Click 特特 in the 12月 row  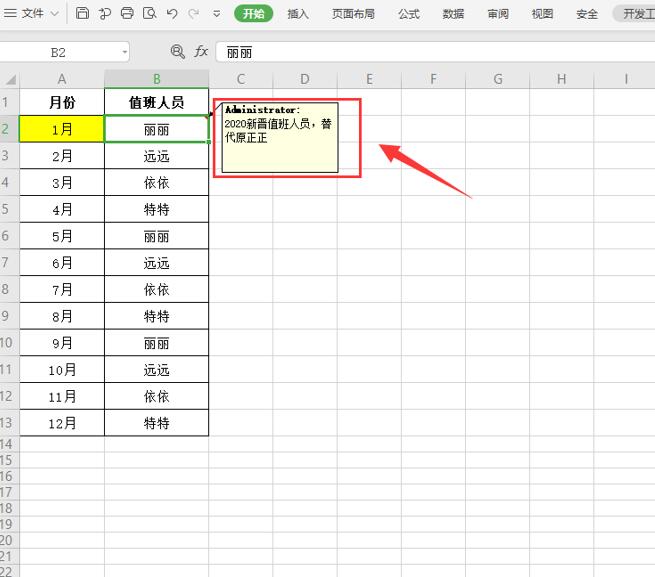(x=157, y=423)
